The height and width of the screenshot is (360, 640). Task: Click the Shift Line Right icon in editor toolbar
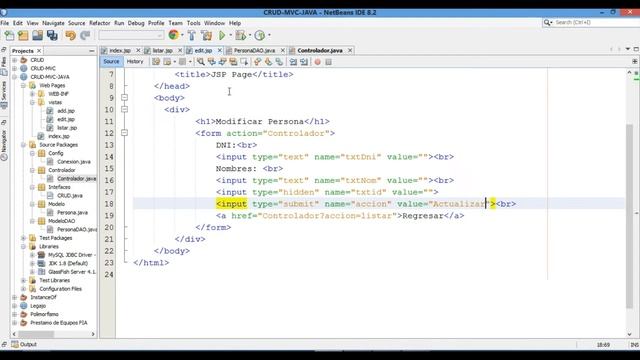pos(304,62)
